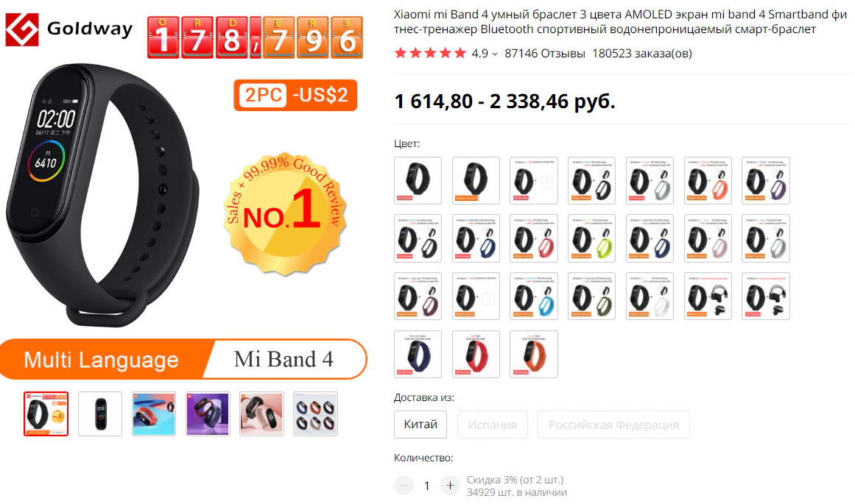Expand the 4.9 rating breakdown chevron
This screenshot has height=504, width=855.
click(x=495, y=54)
